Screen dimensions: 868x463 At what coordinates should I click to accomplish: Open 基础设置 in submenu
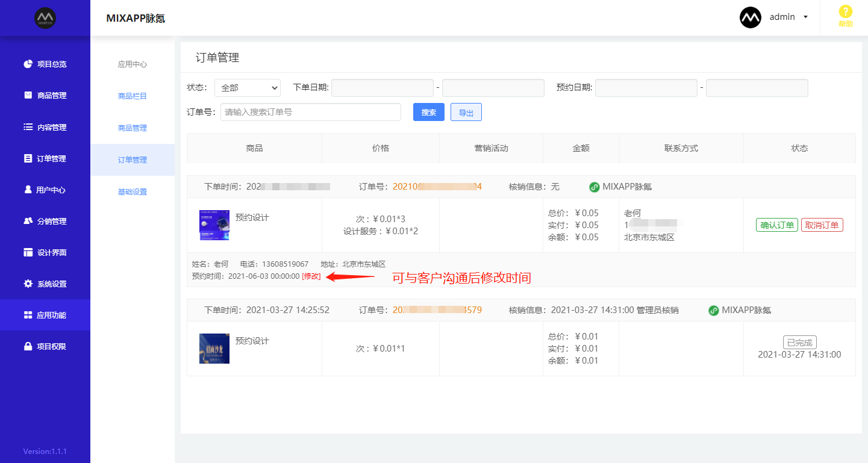[x=133, y=192]
